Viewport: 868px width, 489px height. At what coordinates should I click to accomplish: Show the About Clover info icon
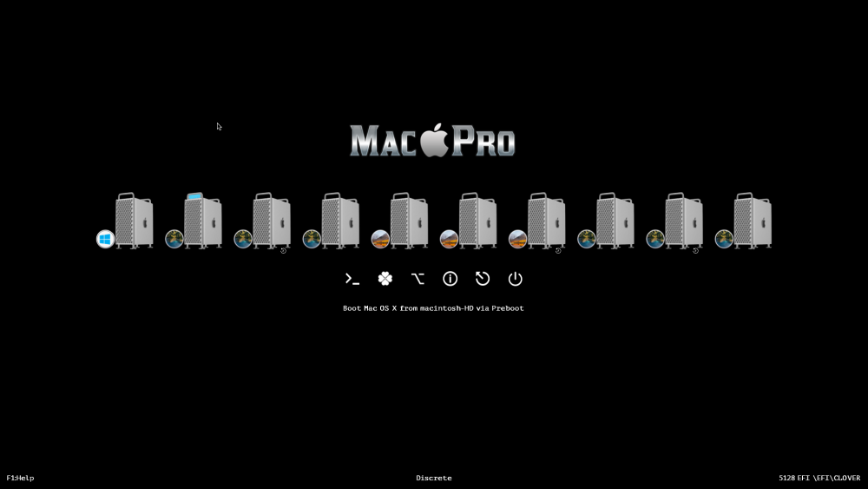pyautogui.click(x=450, y=279)
